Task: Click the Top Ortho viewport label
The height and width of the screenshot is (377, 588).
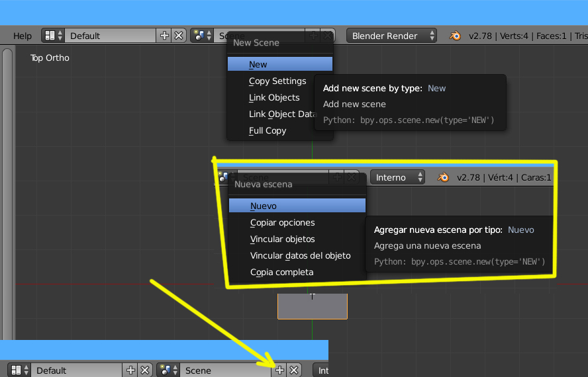Action: coord(50,58)
